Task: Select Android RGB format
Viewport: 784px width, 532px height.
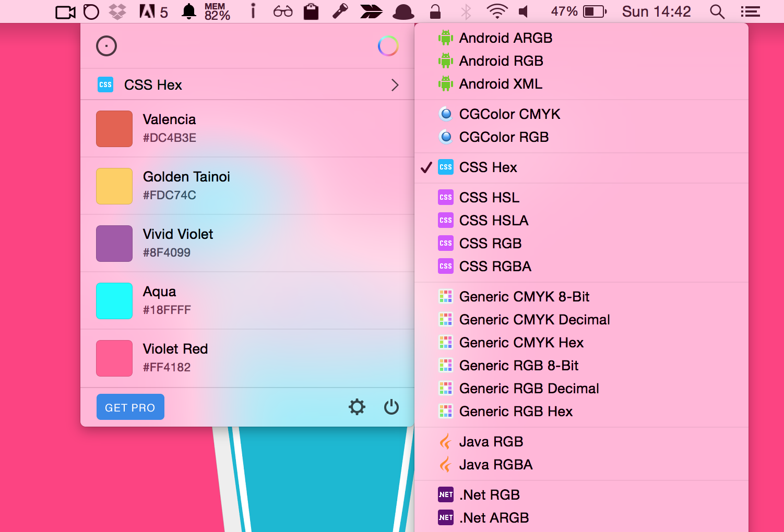Action: pyautogui.click(x=581, y=61)
